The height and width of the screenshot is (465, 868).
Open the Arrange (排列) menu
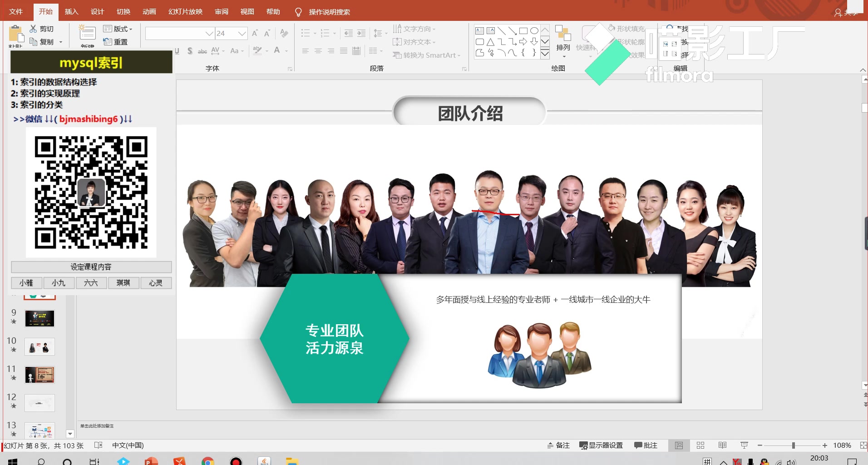point(563,41)
